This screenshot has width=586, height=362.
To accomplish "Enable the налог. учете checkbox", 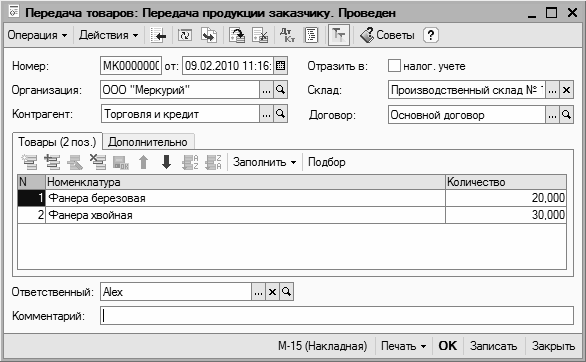I will (x=394, y=66).
